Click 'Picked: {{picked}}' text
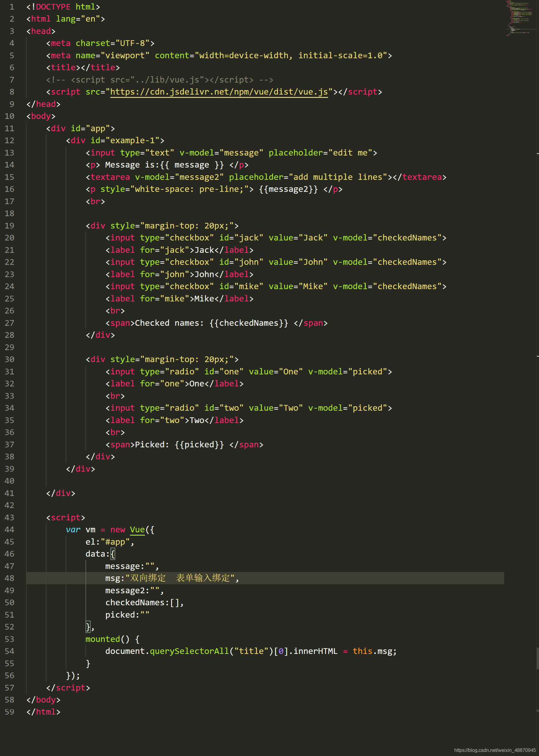Viewport: 539px width, 756px height. pos(179,444)
